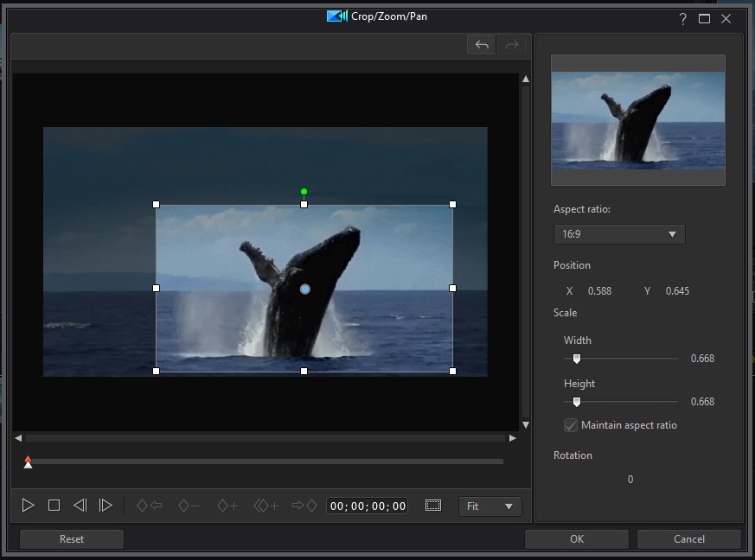Confirm with the OK button
Screen dimensions: 755x560
point(577,539)
